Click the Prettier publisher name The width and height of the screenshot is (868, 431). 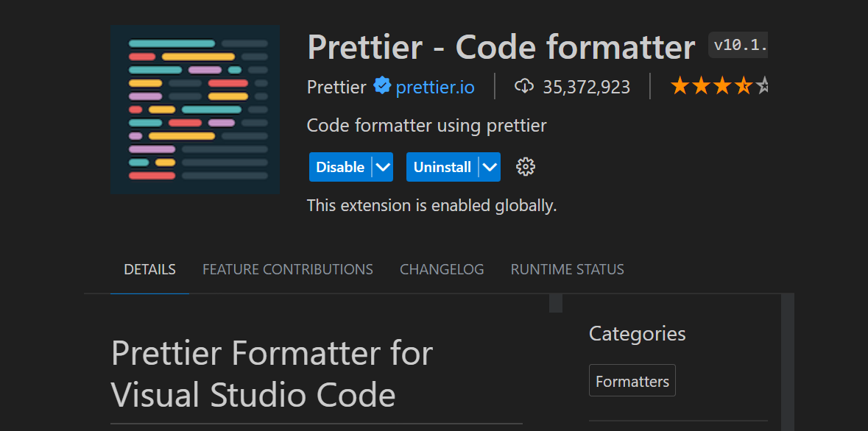[x=336, y=88]
